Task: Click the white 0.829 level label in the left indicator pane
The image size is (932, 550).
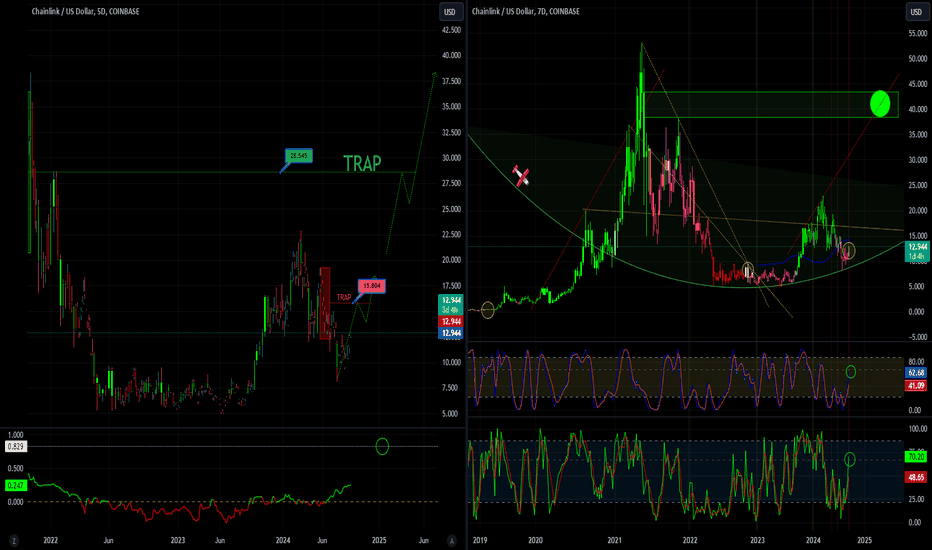Action: coord(15,447)
